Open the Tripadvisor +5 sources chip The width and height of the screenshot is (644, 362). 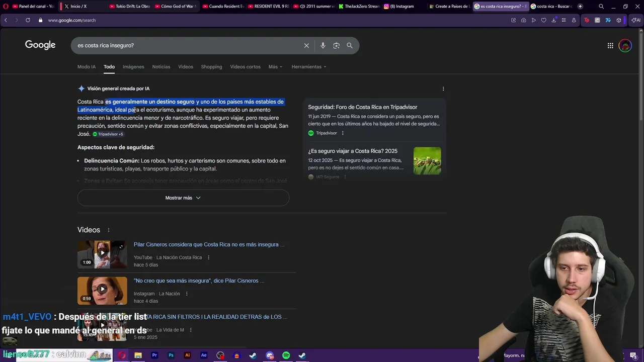[108, 134]
